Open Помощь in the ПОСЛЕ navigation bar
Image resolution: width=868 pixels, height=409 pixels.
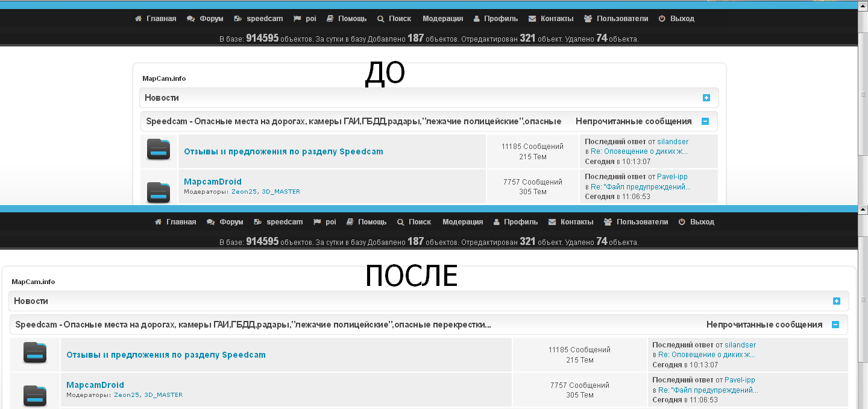[373, 222]
